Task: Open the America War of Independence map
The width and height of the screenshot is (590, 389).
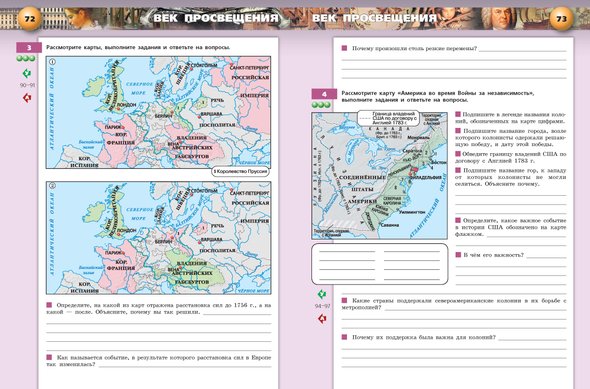Action: click(x=379, y=175)
